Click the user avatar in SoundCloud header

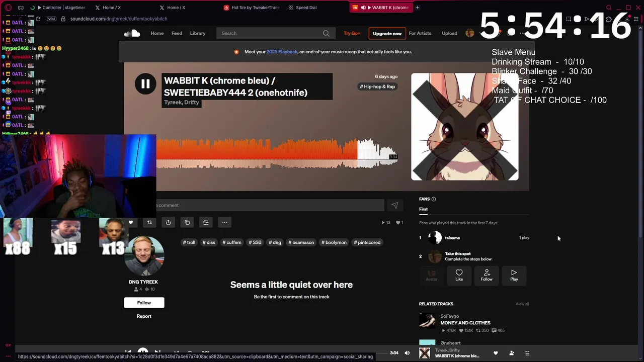point(470,33)
